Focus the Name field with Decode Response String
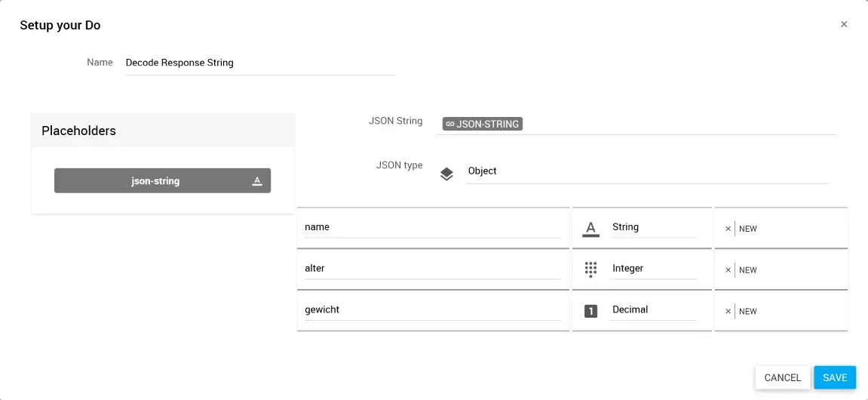Viewport: 868px width, 400px height. pyautogui.click(x=259, y=63)
